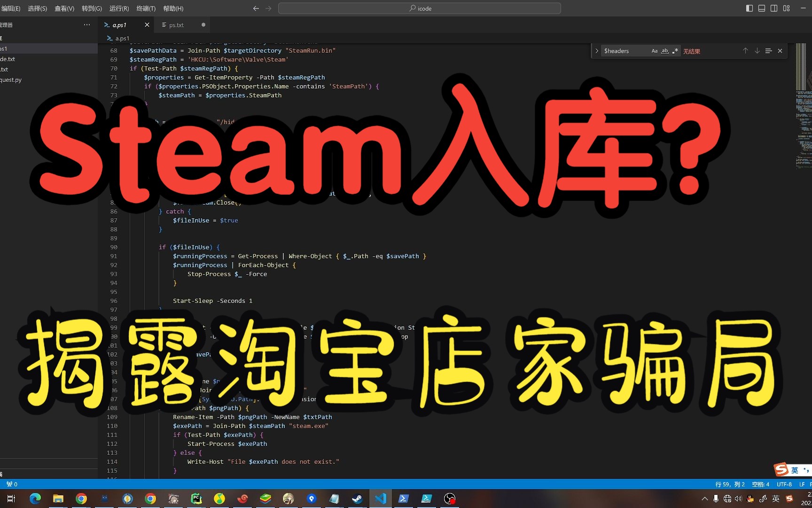
Task: Toggle Match Case (Aa) in find widget
Action: 655,51
